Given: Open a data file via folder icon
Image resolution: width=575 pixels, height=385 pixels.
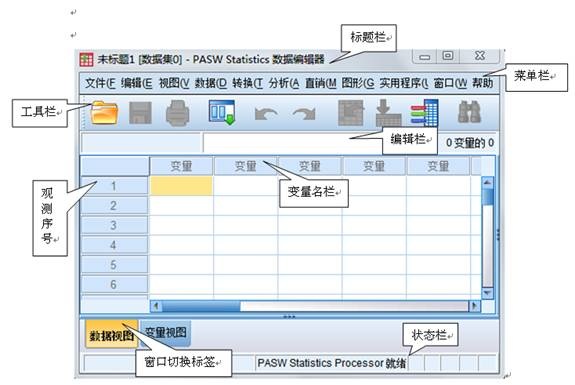Looking at the screenshot, I should point(105,112).
